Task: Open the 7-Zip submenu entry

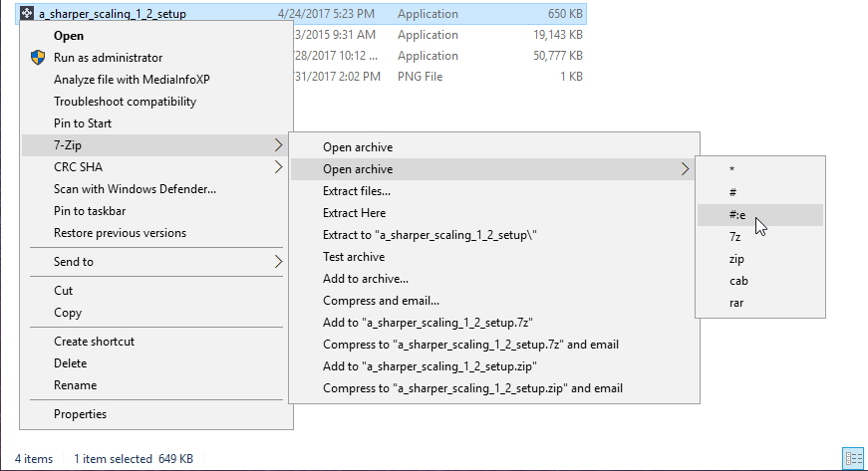Action: [155, 145]
